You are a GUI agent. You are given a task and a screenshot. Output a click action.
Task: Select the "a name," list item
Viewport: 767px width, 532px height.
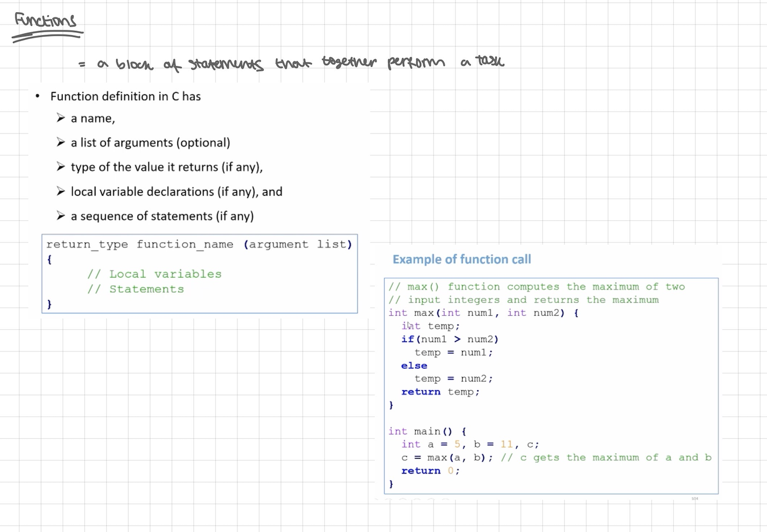click(93, 118)
